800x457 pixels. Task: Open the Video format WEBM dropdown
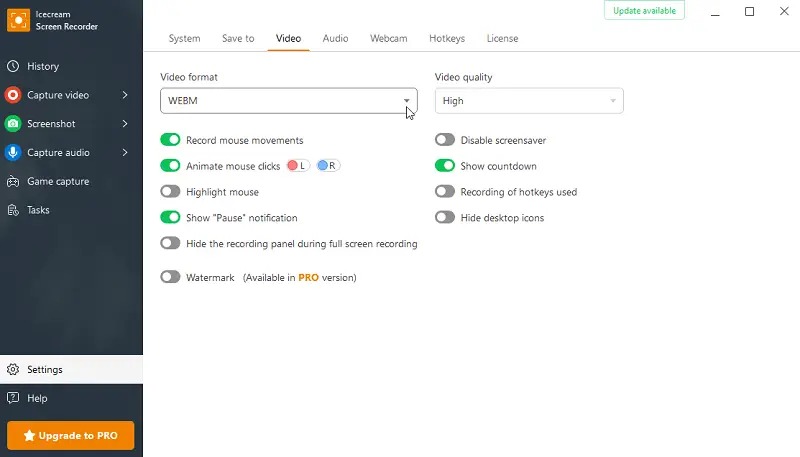click(289, 101)
